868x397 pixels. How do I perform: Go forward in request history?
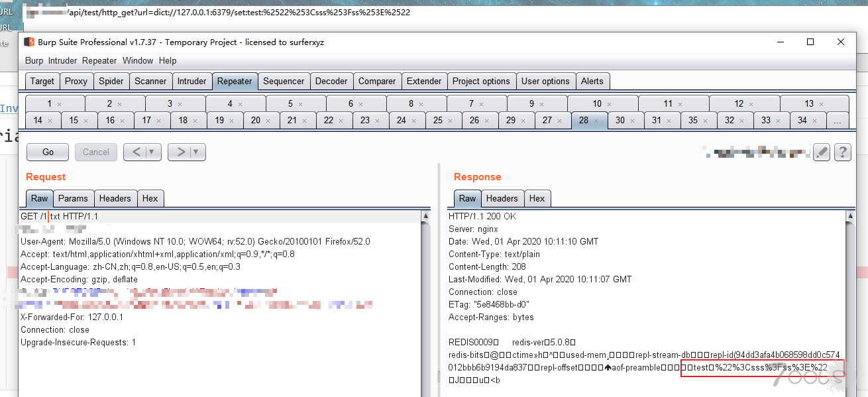180,152
